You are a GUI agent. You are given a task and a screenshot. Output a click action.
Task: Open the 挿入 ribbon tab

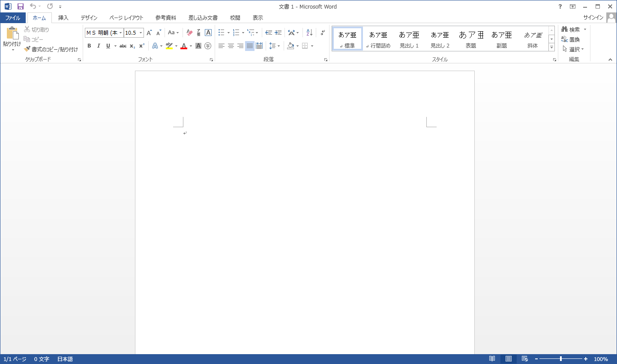coord(63,18)
